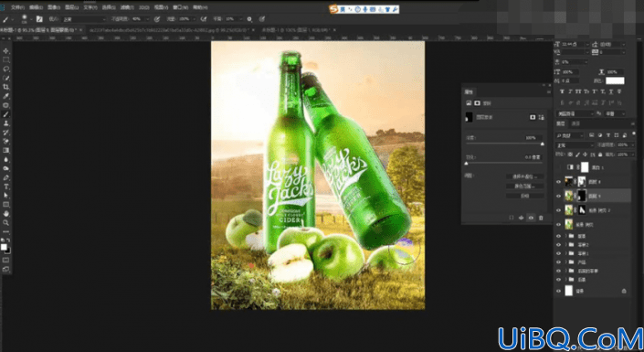Screen dimensions: 644x352
Task: Expand the 苹果1 layer group
Action: tap(566, 253)
